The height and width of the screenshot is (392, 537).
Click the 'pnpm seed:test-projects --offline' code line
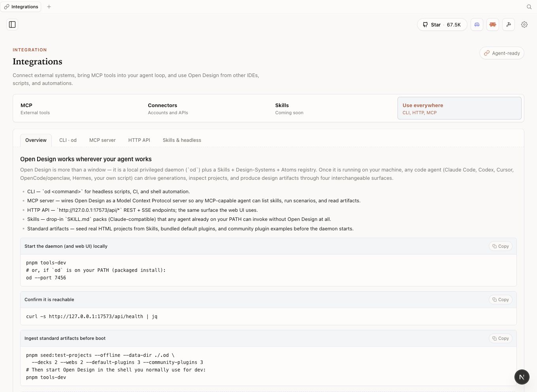coord(100,355)
